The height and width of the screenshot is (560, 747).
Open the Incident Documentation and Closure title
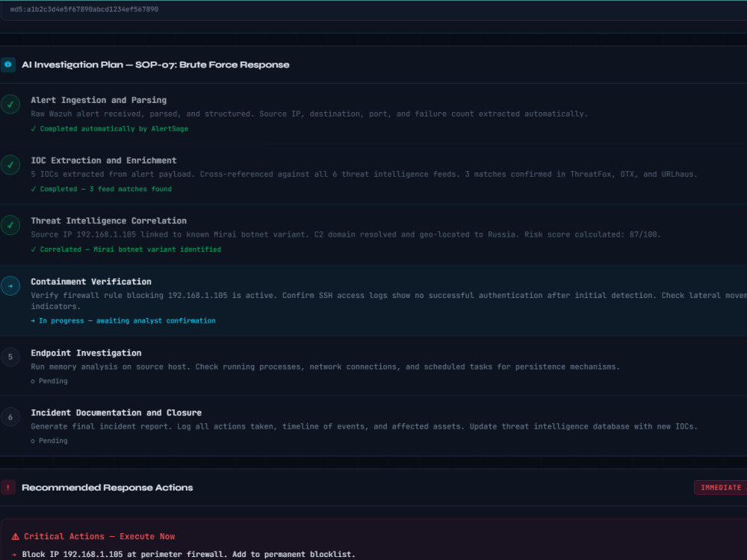tap(117, 413)
